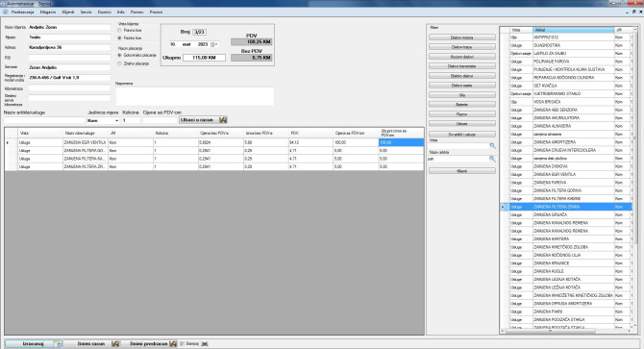Select ZAMJENA EGR VENTILA row in invoice table

(x=213, y=142)
